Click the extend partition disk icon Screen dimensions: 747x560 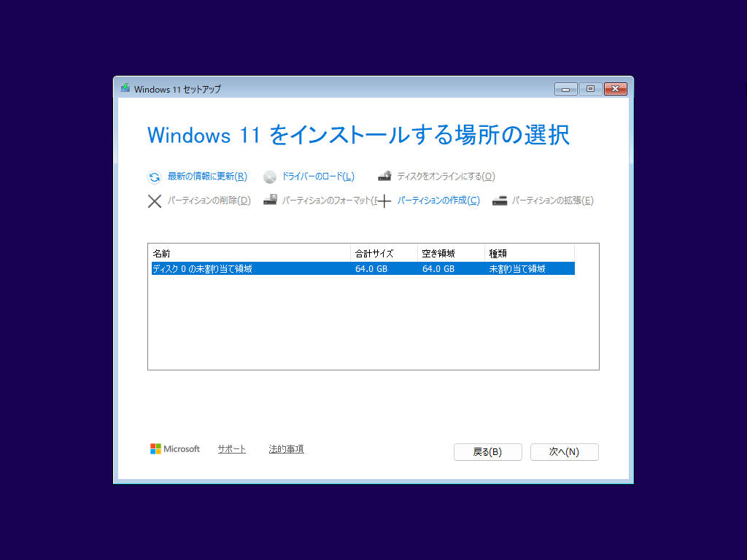click(x=499, y=201)
